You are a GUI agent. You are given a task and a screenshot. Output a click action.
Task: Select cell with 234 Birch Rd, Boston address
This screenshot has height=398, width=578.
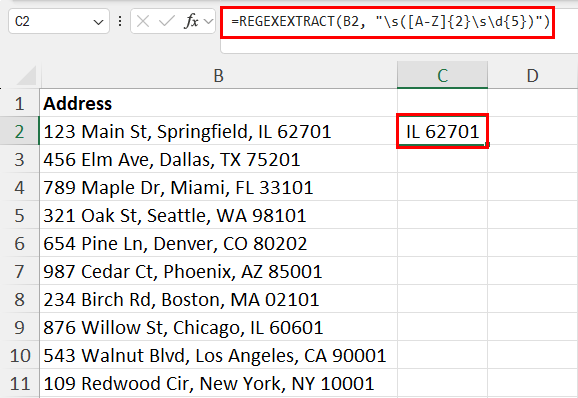point(219,299)
